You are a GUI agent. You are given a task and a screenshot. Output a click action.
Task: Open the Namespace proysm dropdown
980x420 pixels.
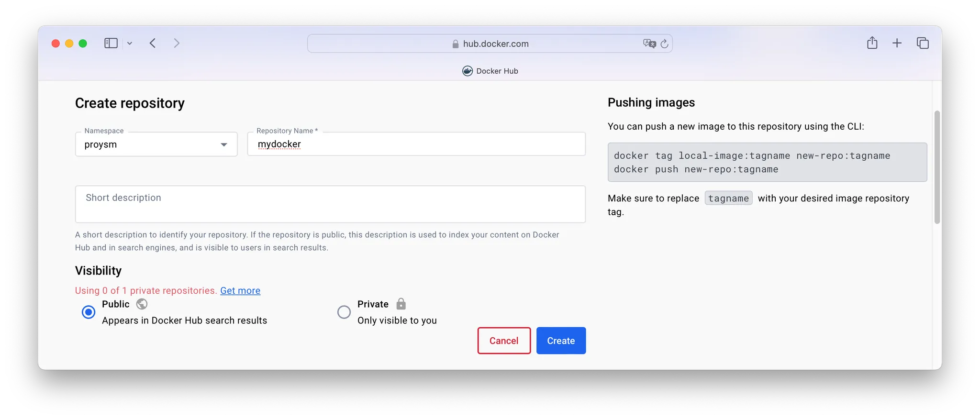tap(156, 144)
